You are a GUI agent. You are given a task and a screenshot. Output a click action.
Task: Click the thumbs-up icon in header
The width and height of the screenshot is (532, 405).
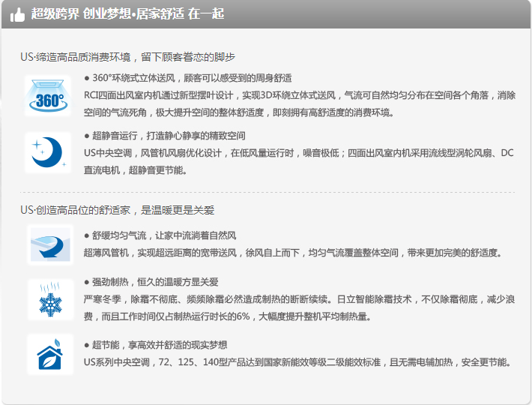click(17, 15)
